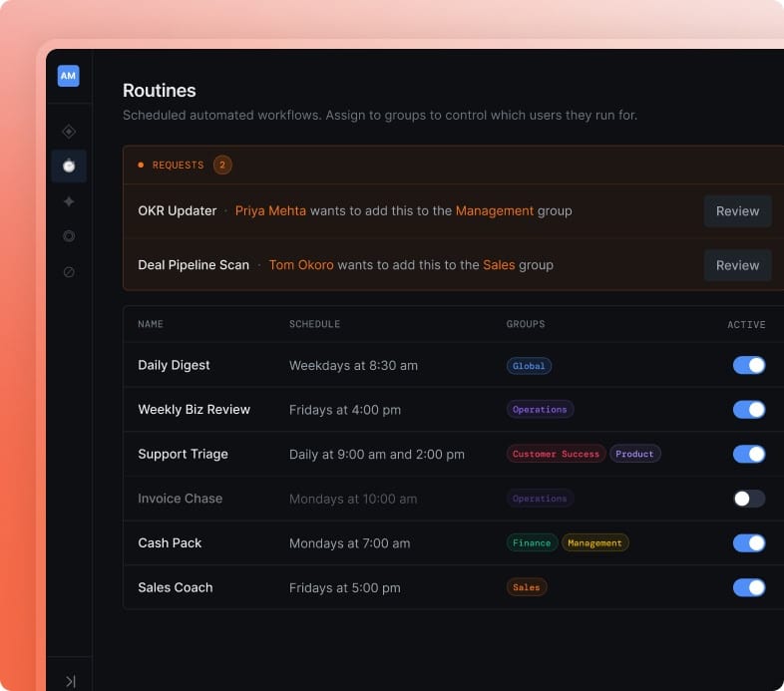This screenshot has height=691, width=784.
Task: Review the Deal Pipeline Scan request
Action: (737, 265)
